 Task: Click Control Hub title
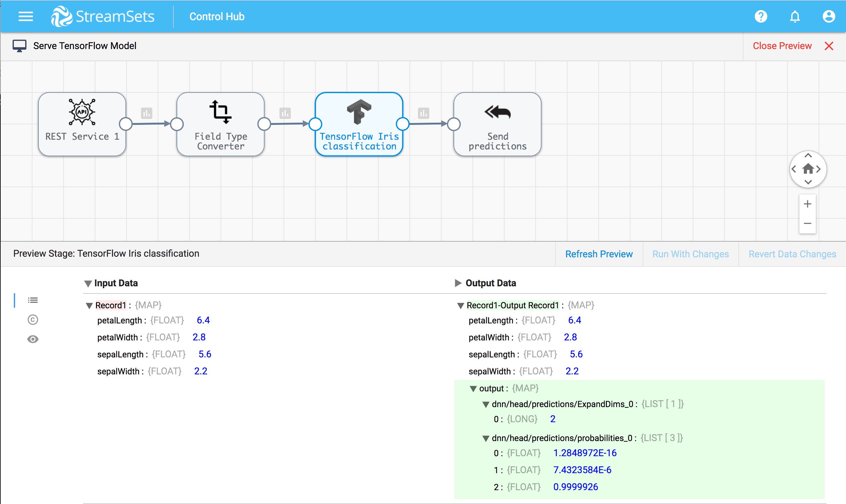(x=217, y=16)
